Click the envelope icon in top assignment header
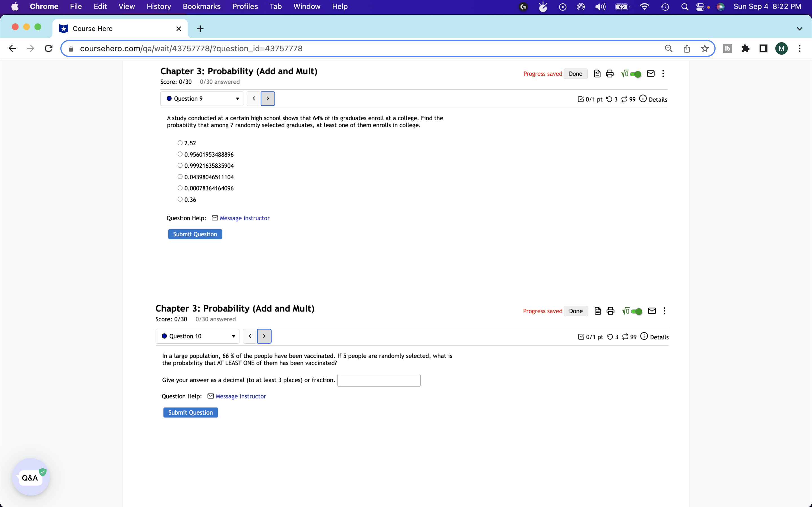Image resolution: width=812 pixels, height=507 pixels. point(651,74)
